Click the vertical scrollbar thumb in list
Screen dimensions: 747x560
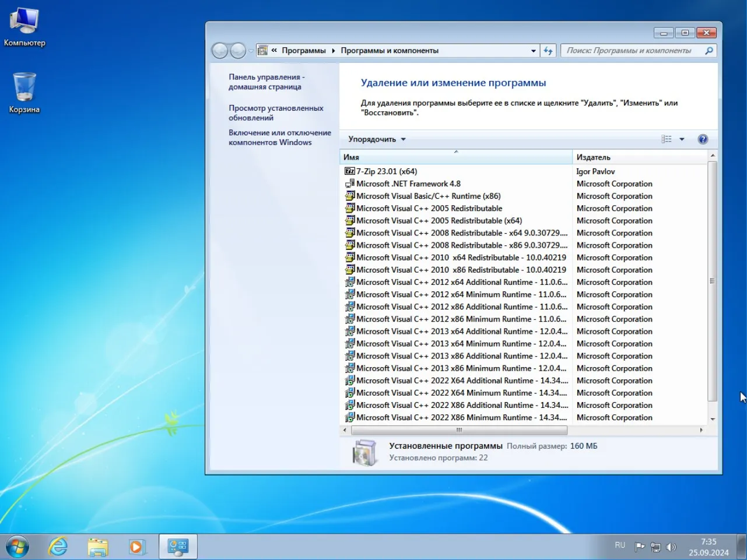point(712,281)
